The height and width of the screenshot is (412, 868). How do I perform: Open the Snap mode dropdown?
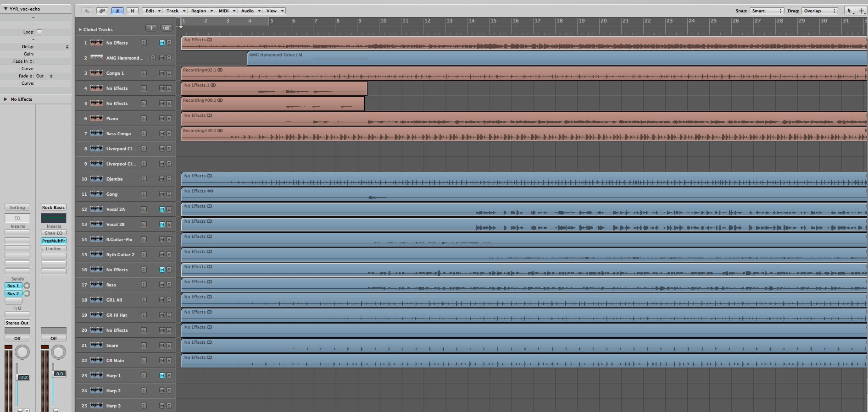pos(767,11)
